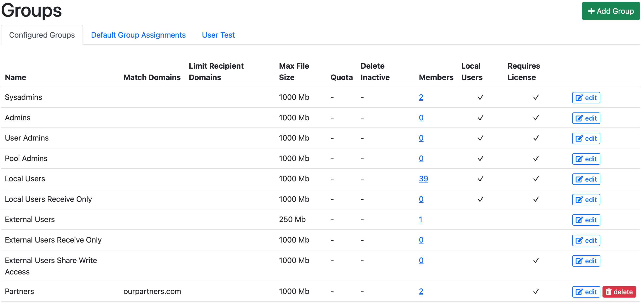Edit the Admins group
This screenshot has width=644, height=304.
pos(586,118)
